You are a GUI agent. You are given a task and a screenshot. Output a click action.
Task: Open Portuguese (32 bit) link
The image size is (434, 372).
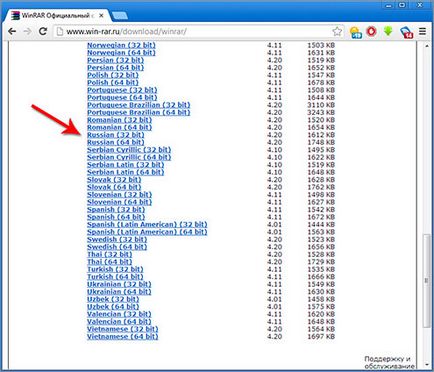click(122, 90)
